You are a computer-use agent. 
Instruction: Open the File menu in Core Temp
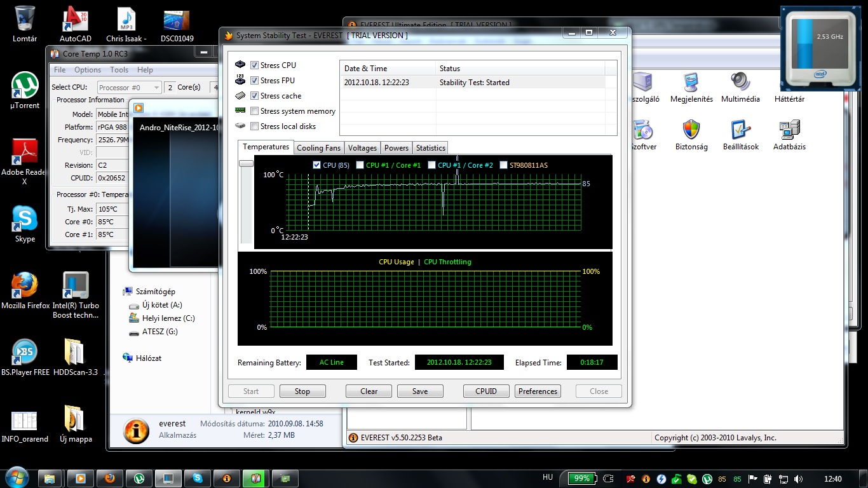[x=60, y=70]
